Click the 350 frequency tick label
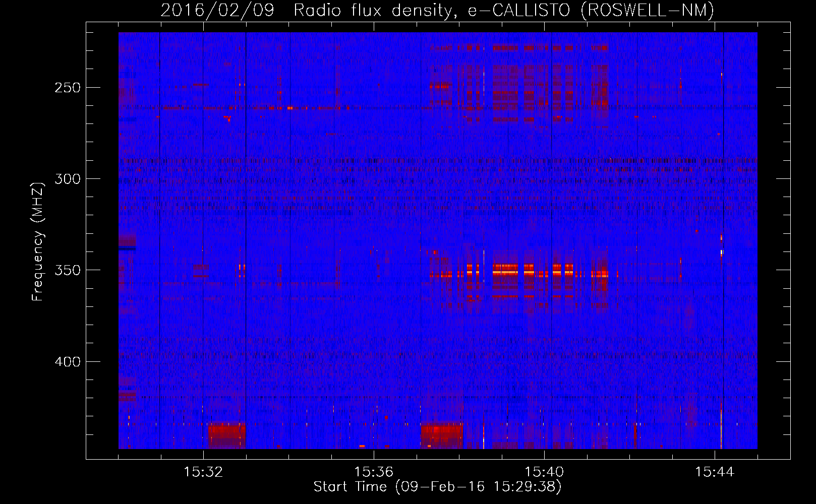Viewport: 816px width, 504px height. pos(67,271)
